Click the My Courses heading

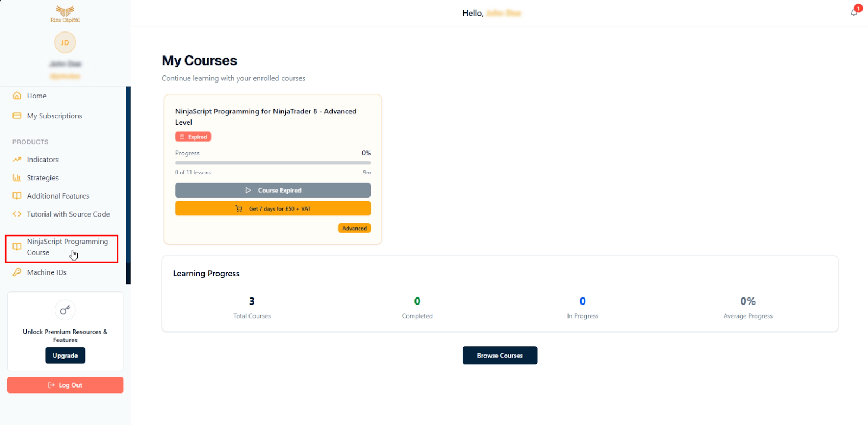click(200, 60)
